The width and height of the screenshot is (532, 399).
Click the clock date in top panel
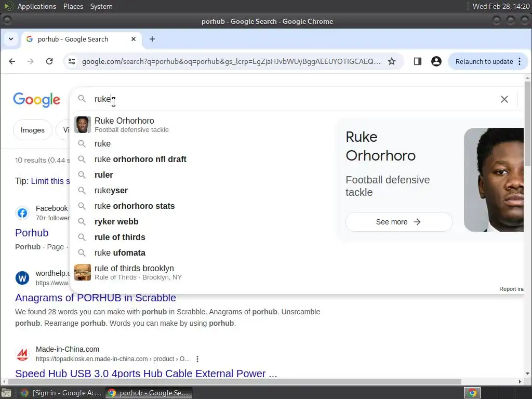(501, 6)
